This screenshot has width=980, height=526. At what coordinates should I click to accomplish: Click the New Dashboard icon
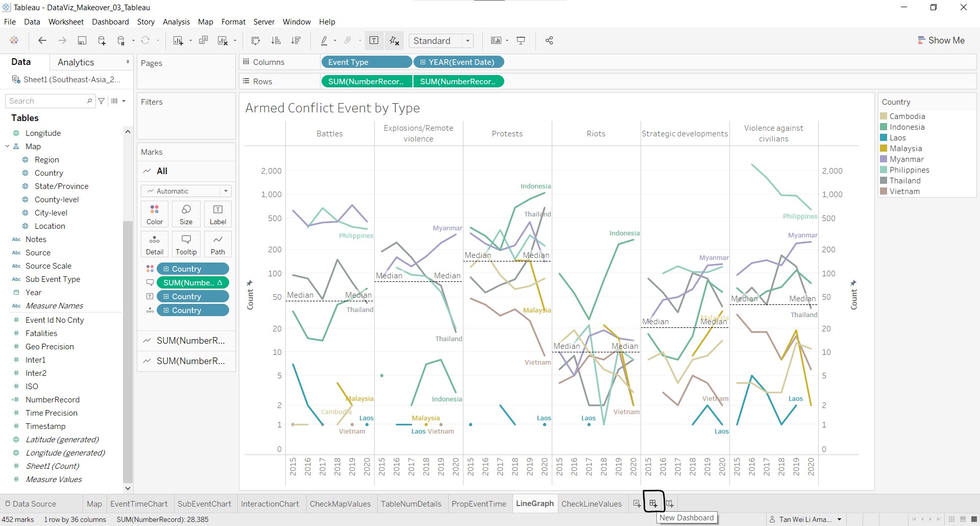[x=653, y=504]
